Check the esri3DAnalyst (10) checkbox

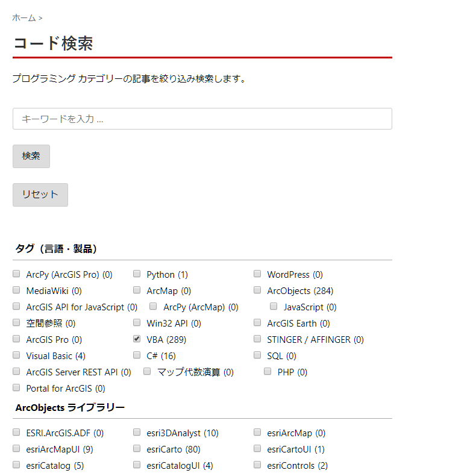[x=137, y=432]
